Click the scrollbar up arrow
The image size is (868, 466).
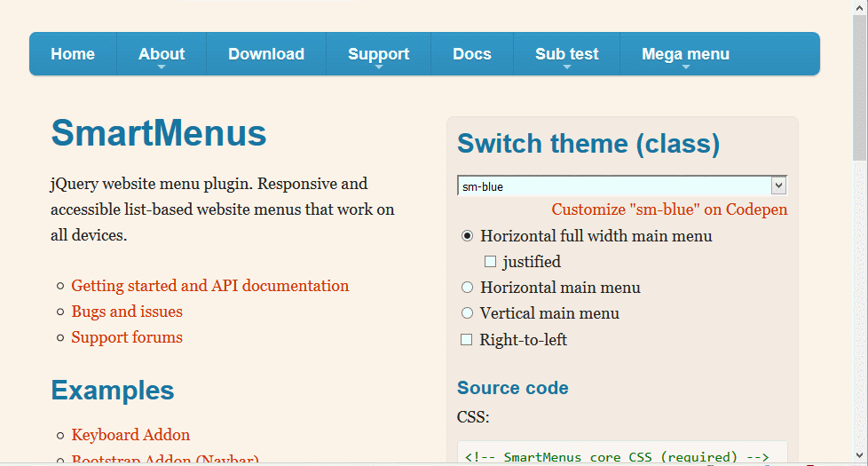(860, 8)
